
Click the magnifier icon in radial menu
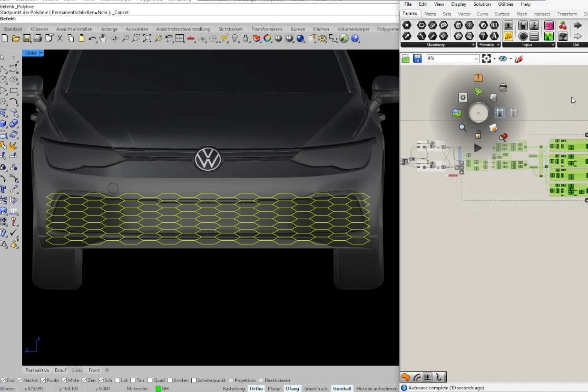463,128
